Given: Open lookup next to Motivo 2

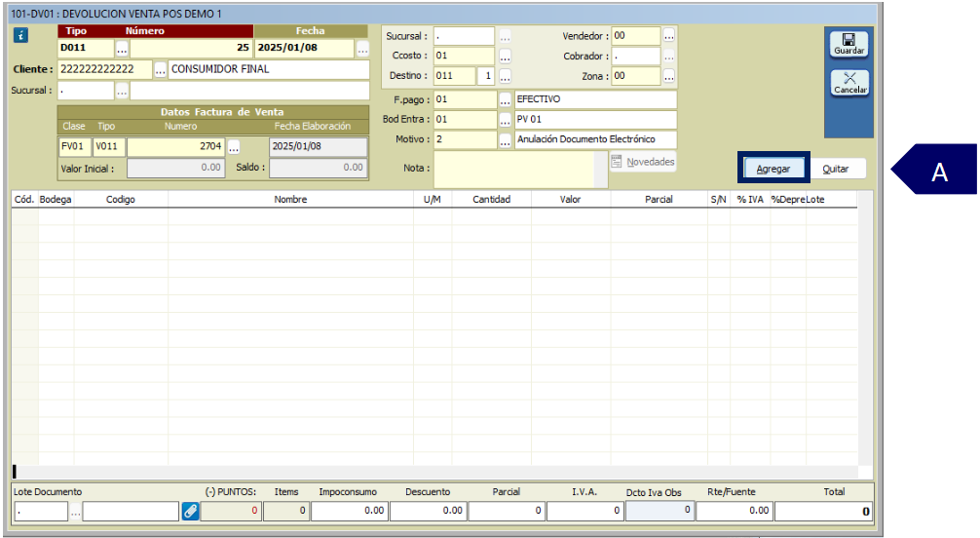Looking at the screenshot, I should pyautogui.click(x=505, y=139).
